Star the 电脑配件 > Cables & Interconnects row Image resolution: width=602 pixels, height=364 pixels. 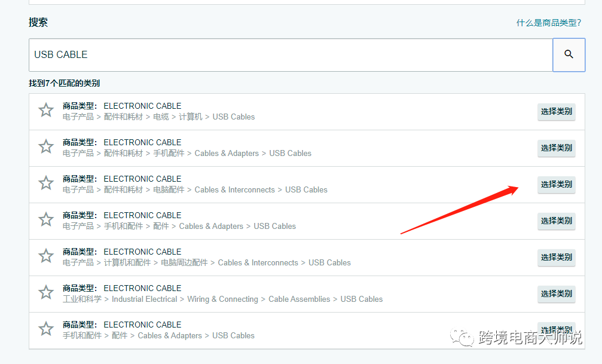(46, 183)
